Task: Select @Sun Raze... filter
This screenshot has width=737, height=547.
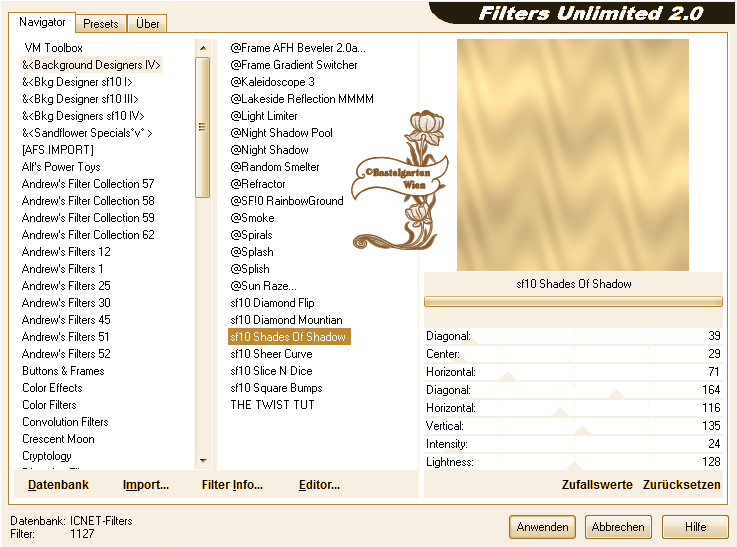Action: point(264,286)
